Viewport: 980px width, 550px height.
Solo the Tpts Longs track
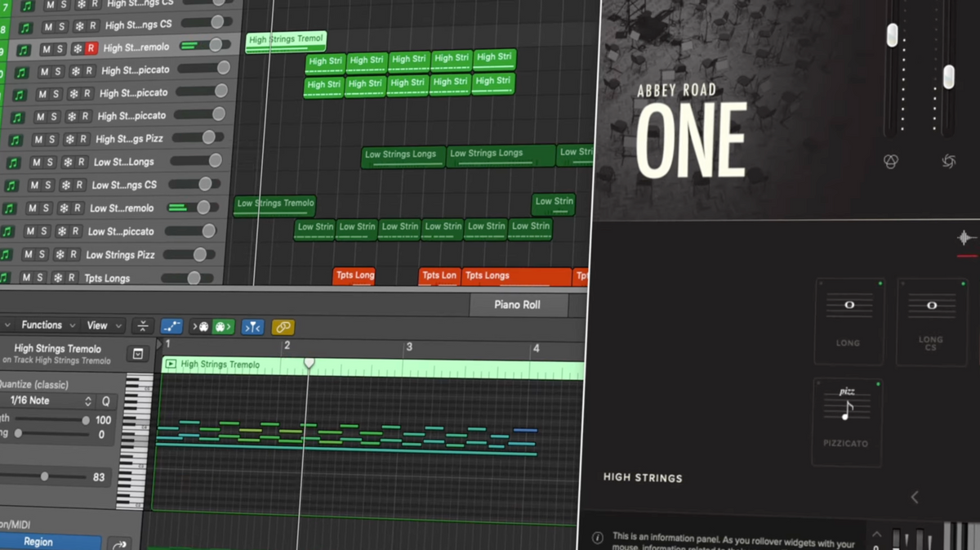pos(41,278)
